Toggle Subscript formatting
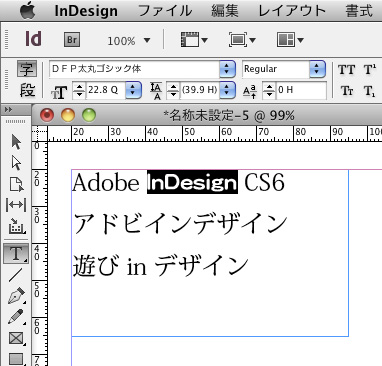Viewport: 382px width, 366px height. [x=369, y=91]
